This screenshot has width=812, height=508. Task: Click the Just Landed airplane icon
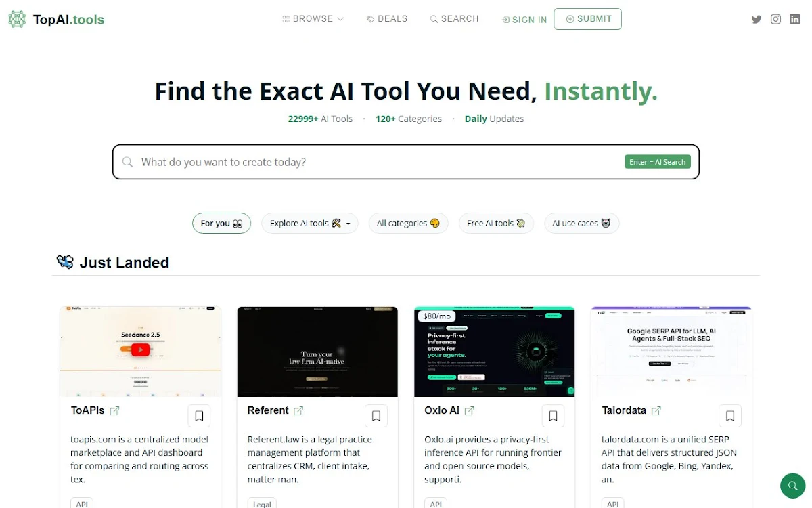tap(65, 262)
